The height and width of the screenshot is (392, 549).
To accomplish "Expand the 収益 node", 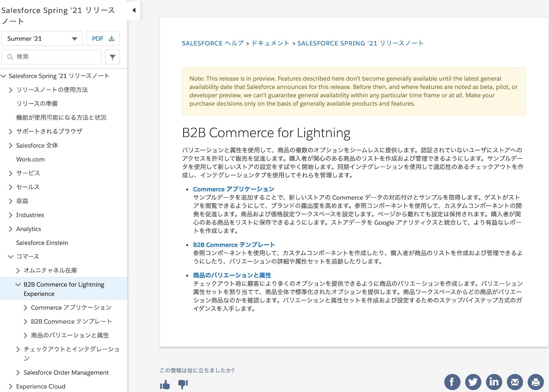I will (10, 201).
